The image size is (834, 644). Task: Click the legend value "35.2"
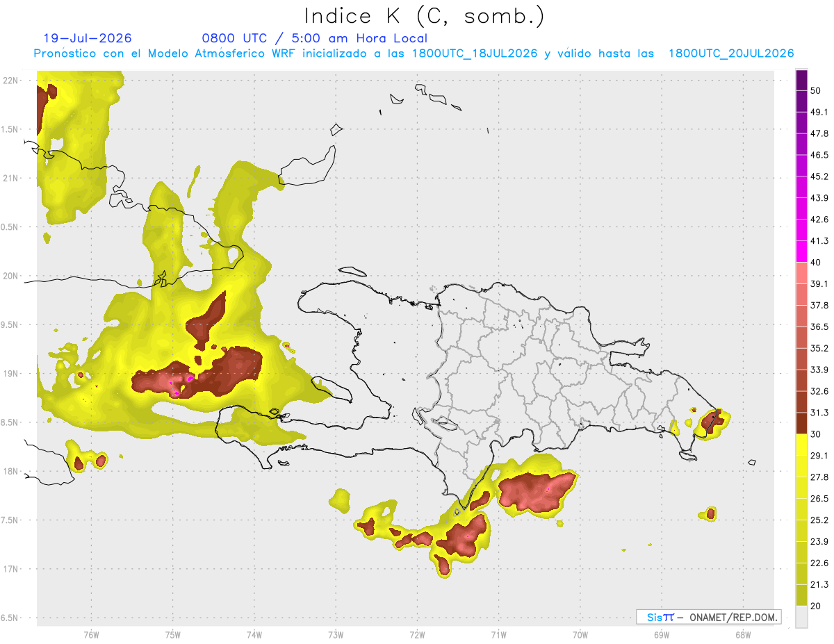[x=819, y=349]
